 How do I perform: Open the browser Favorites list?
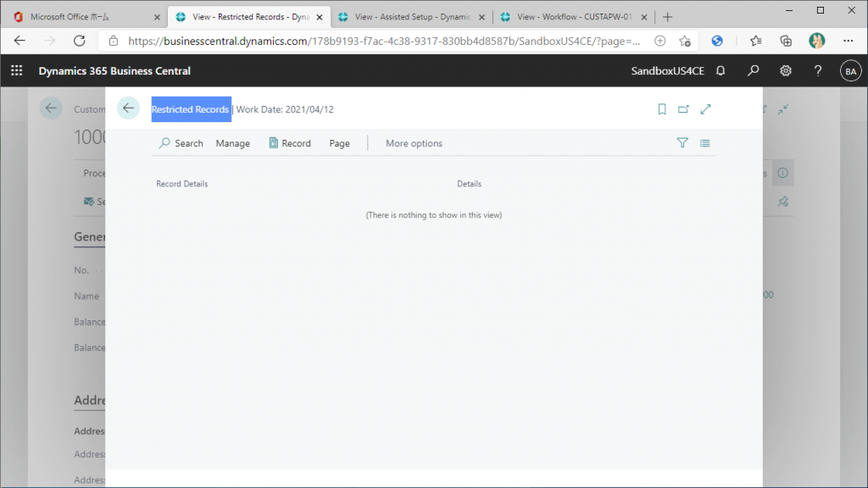(755, 41)
